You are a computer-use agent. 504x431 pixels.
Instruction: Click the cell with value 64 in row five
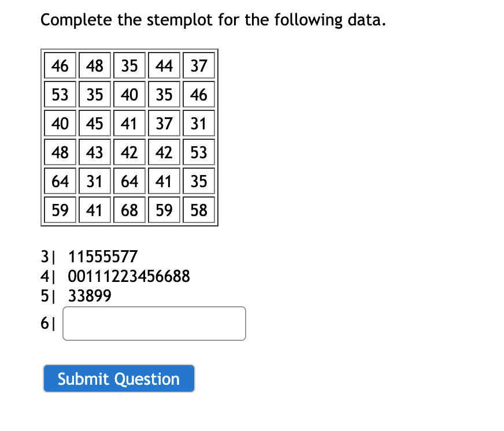pos(60,181)
